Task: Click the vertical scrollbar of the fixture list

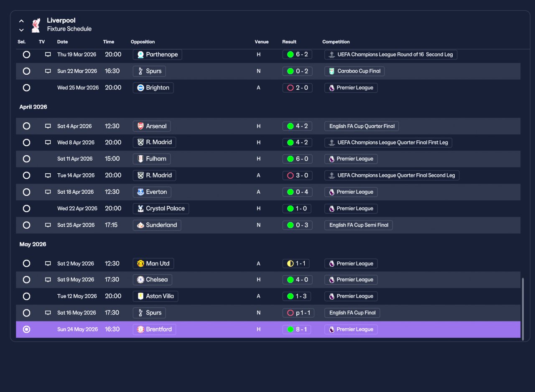Action: coord(522,308)
